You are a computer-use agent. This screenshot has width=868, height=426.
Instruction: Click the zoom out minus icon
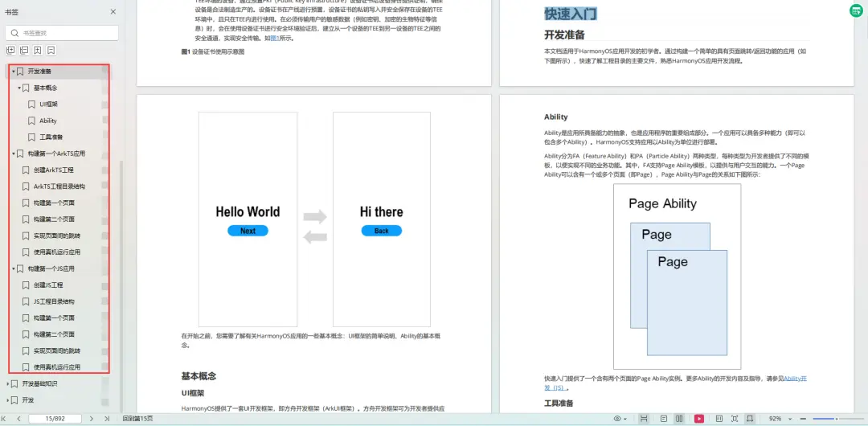pos(804,419)
